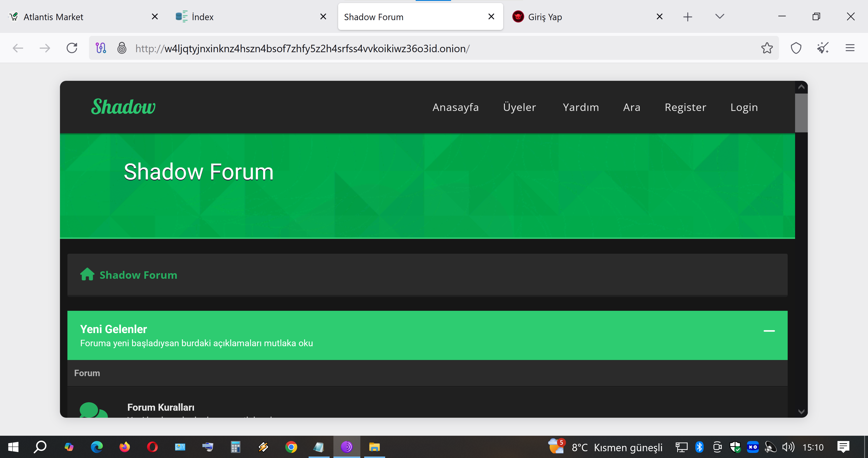868x458 pixels.
Task: Bookmark this page with star icon
Action: coord(767,48)
